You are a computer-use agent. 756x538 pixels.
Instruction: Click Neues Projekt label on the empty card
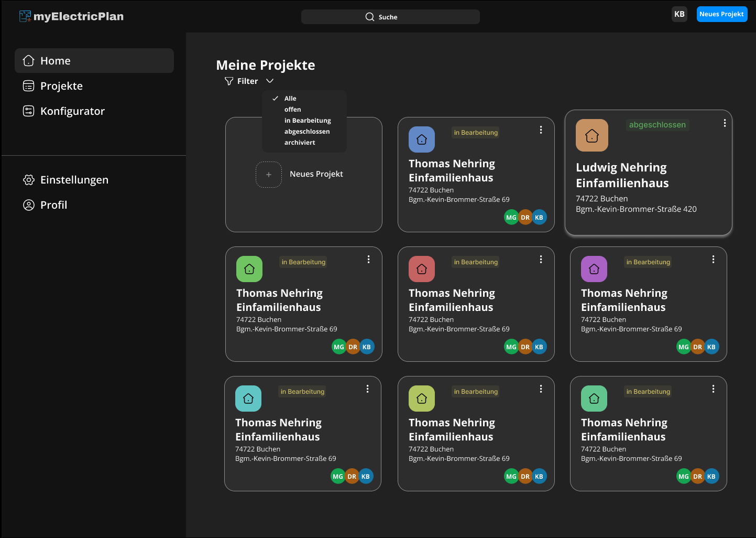click(316, 174)
